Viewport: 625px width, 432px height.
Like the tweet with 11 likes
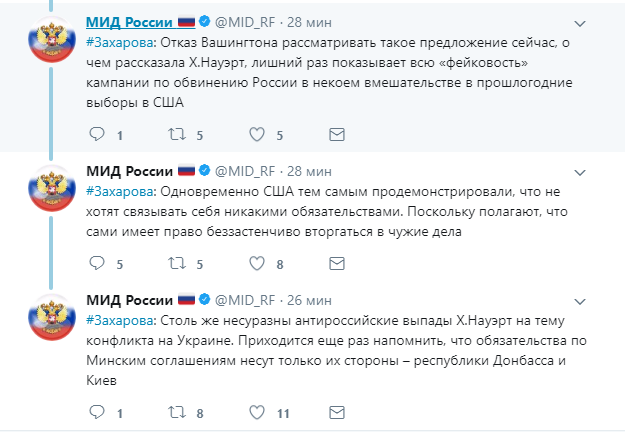coord(257,411)
